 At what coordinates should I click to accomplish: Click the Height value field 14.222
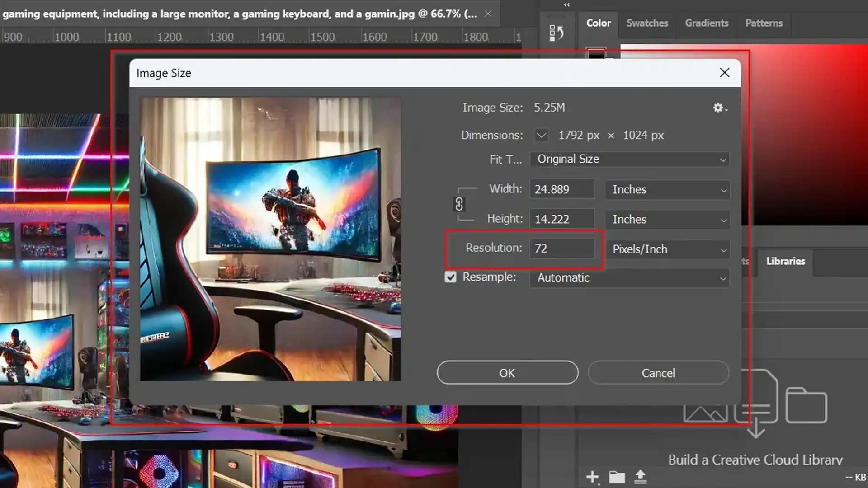(x=562, y=219)
